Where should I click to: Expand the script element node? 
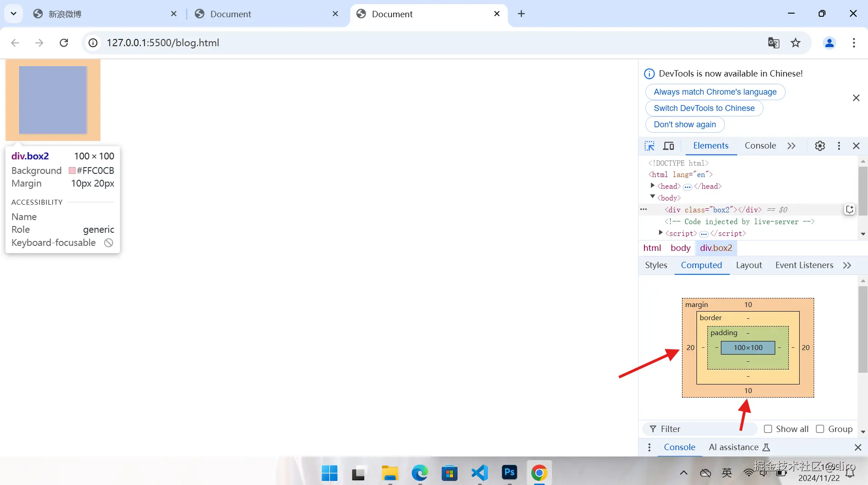pos(660,233)
